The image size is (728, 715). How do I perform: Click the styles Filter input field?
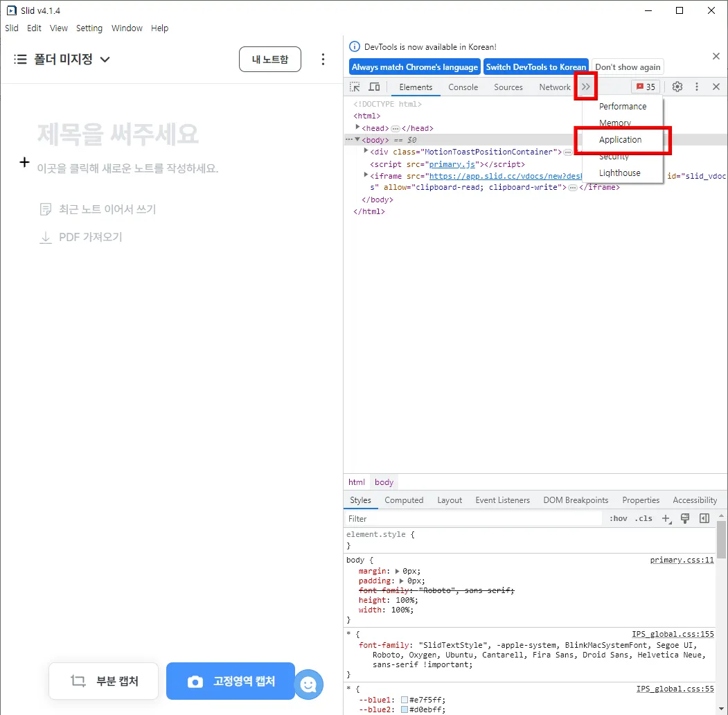point(474,519)
